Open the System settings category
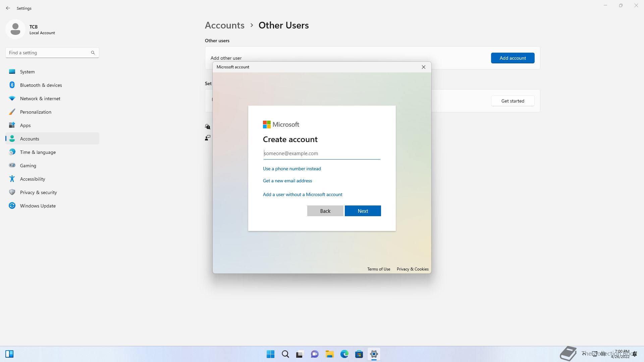The image size is (644, 362). [x=27, y=72]
